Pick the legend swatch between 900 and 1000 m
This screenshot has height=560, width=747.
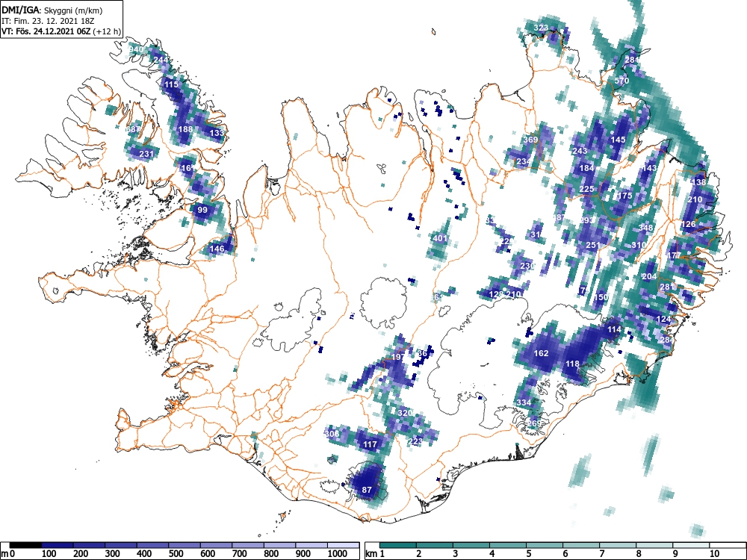coord(311,545)
